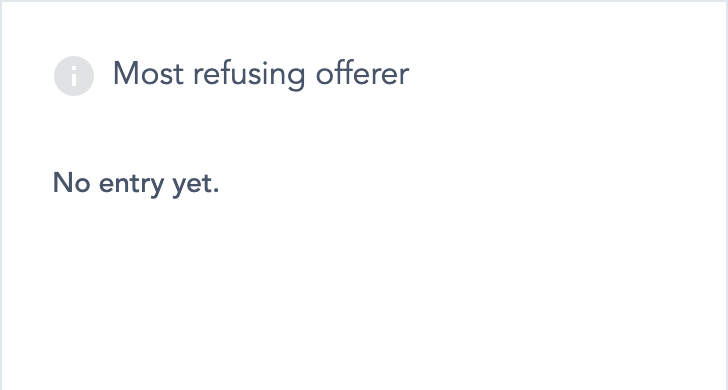Click the 'No entry yet.' message

tap(136, 184)
